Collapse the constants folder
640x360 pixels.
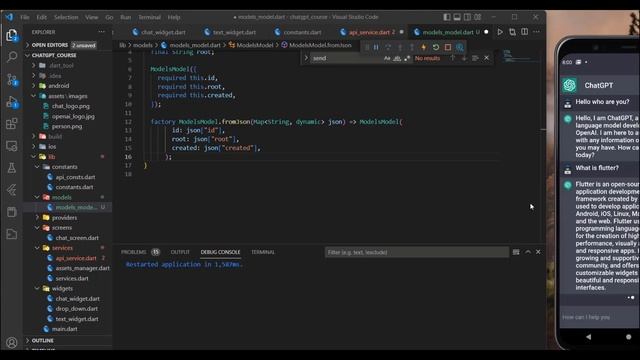pyautogui.click(x=68, y=167)
